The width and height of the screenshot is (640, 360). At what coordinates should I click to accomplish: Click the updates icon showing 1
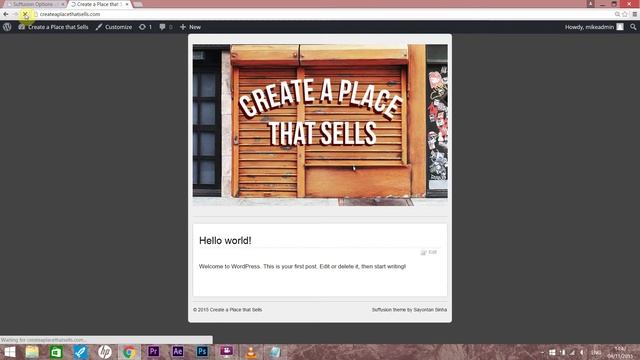pyautogui.click(x=145, y=27)
